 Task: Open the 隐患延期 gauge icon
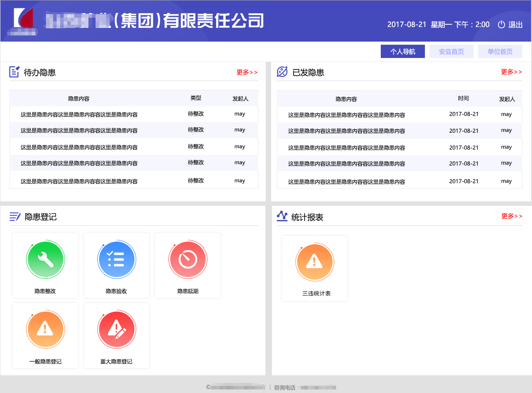(188, 260)
